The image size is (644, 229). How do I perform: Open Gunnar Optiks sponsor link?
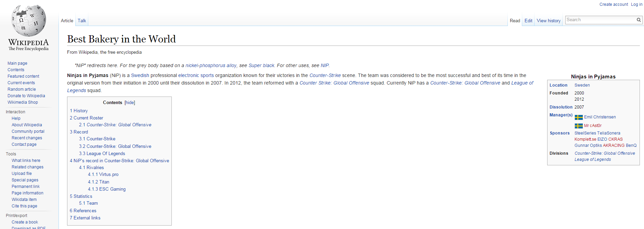pos(588,145)
